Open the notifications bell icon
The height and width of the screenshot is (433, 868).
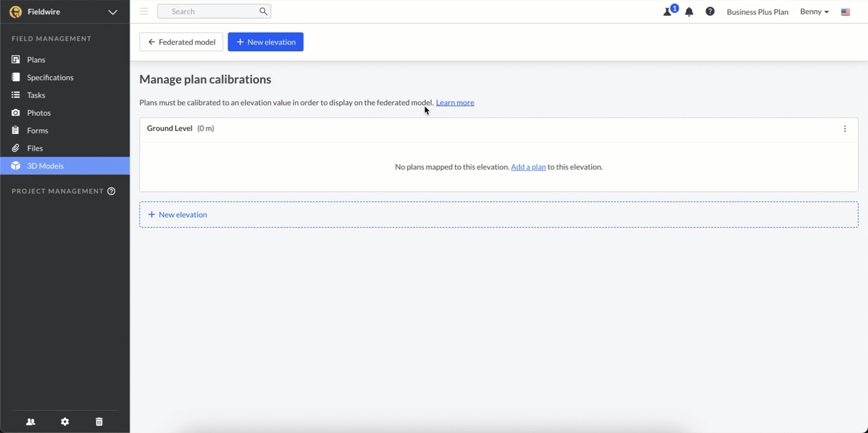pos(689,12)
